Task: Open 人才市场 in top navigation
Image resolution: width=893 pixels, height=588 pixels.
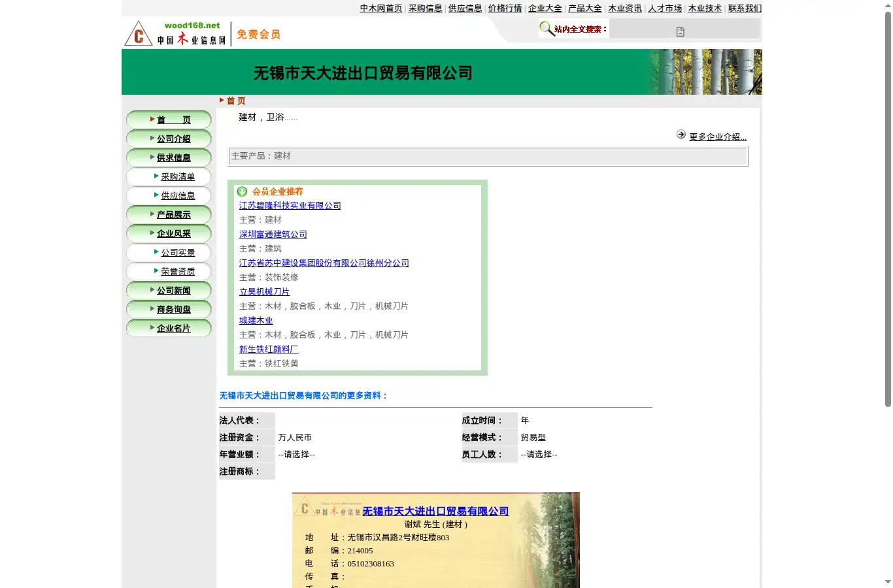Action: [x=665, y=8]
